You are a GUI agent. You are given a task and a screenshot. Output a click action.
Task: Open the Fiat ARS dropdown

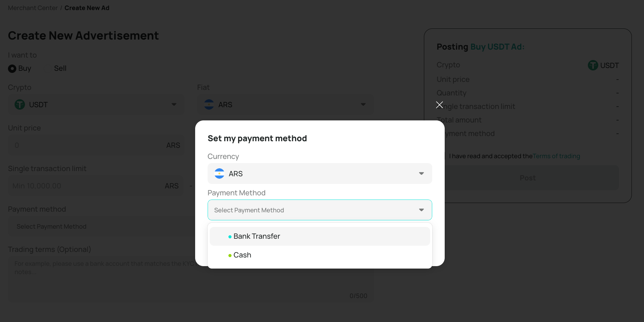pos(286,105)
